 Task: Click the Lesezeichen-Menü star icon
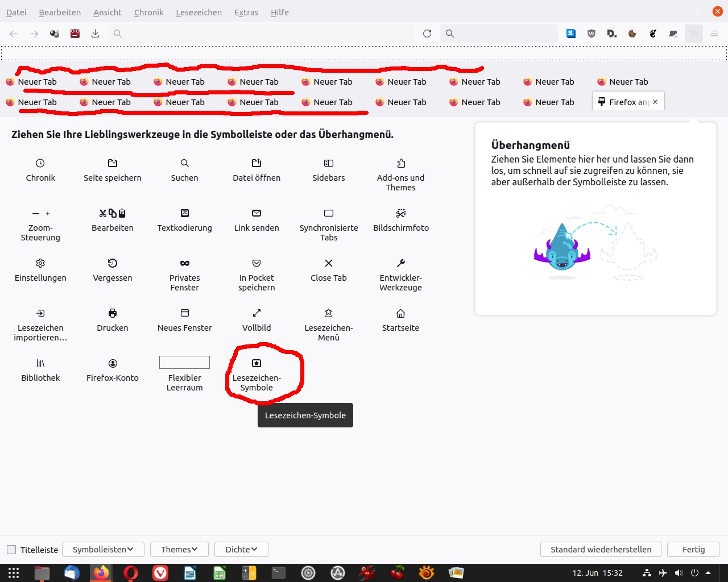[329, 313]
